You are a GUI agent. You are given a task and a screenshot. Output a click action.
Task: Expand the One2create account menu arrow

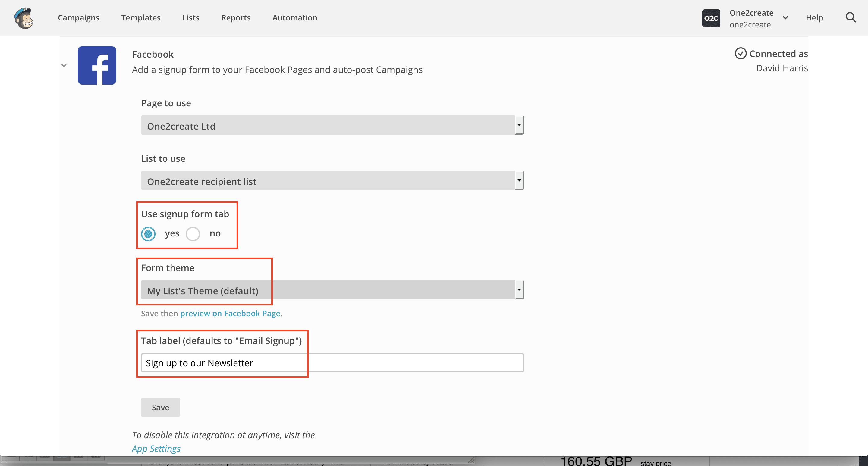point(785,18)
